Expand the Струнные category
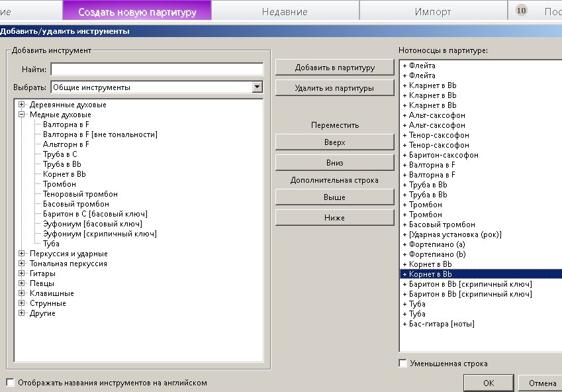Viewport: 562px width, 392px height. 21,303
